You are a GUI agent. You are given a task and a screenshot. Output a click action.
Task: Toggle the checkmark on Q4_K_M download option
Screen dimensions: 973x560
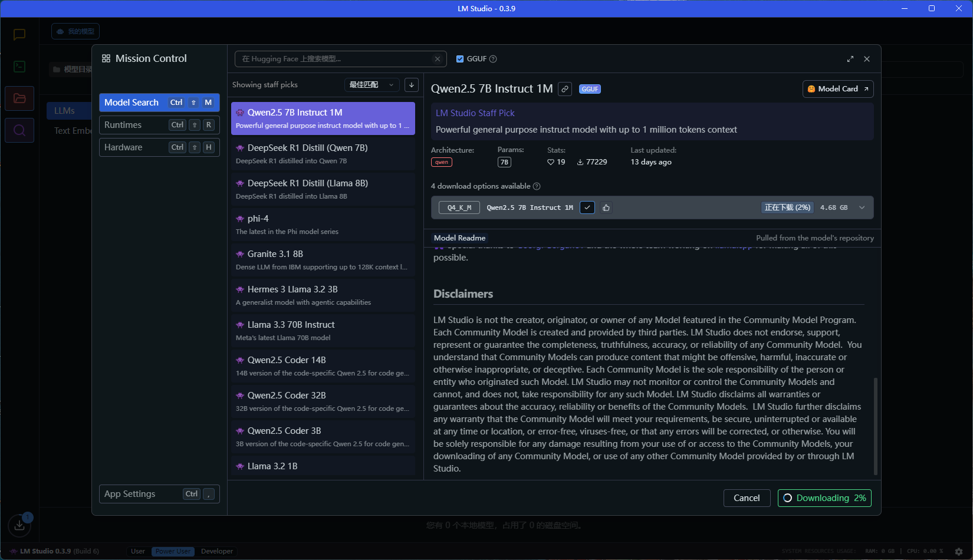pyautogui.click(x=587, y=207)
